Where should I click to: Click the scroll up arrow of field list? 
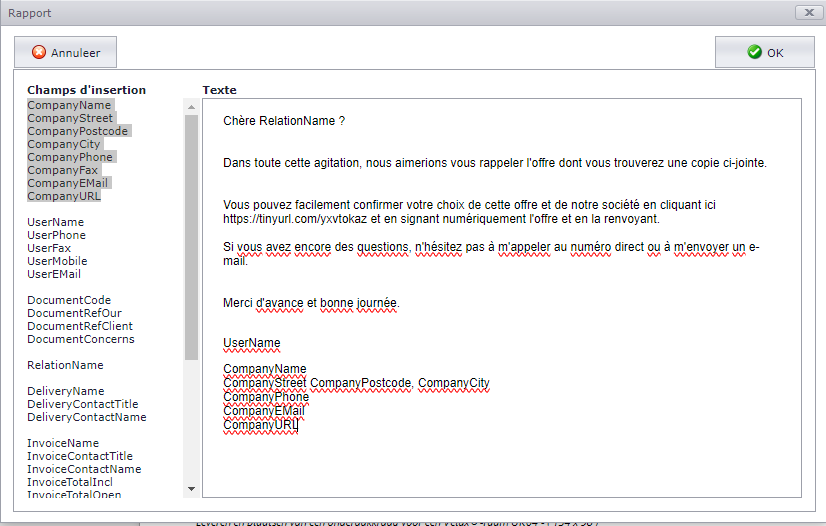[191, 107]
